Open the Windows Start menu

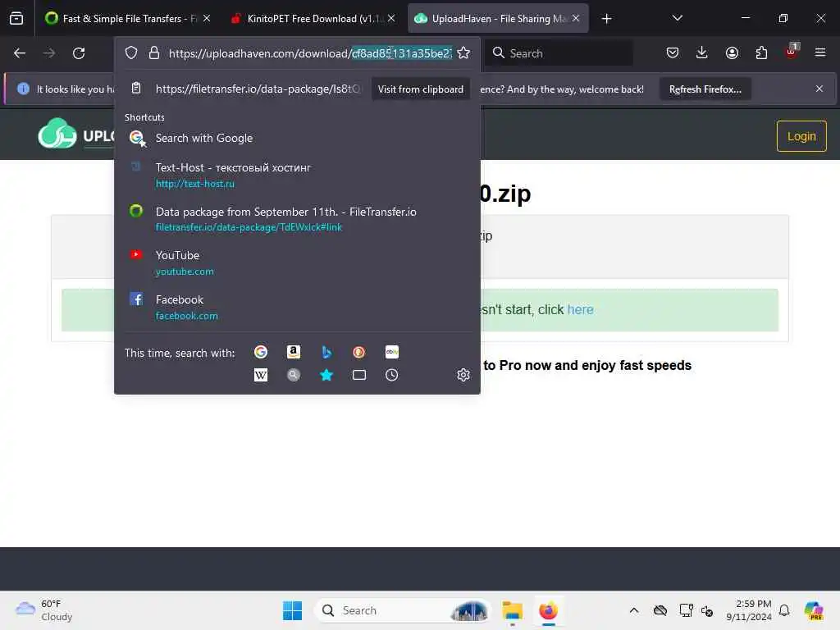[x=293, y=610]
